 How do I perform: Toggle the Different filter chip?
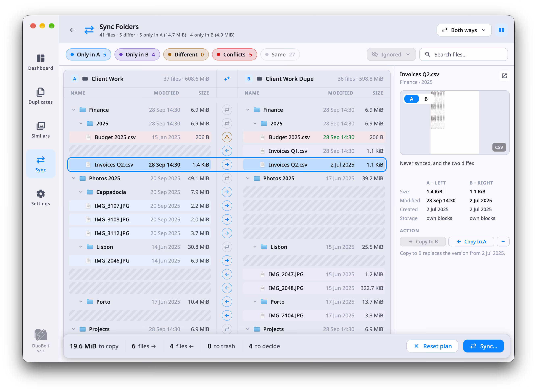point(186,55)
